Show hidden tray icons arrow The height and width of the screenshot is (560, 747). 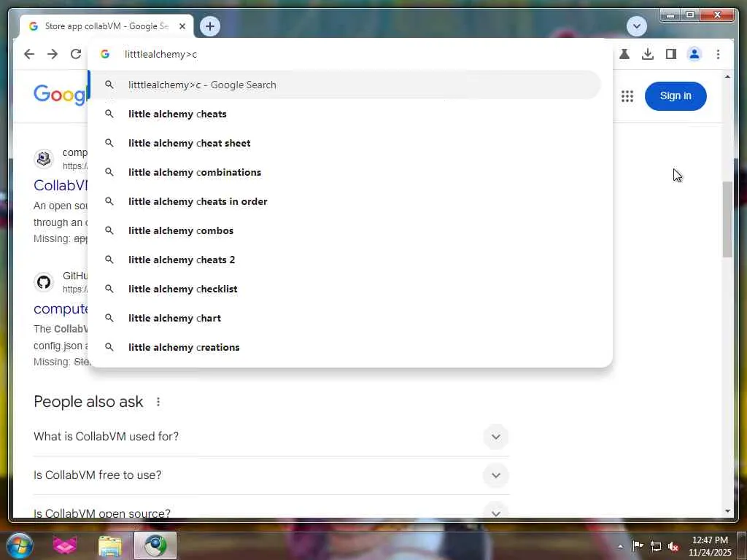620,546
